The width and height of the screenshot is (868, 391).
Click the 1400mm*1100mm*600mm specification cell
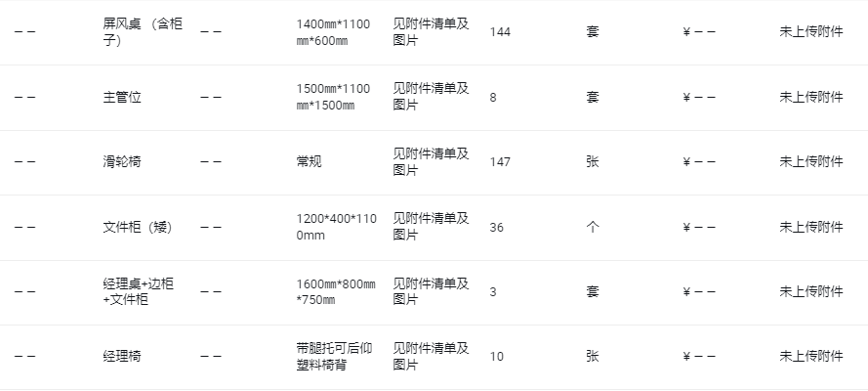click(333, 32)
